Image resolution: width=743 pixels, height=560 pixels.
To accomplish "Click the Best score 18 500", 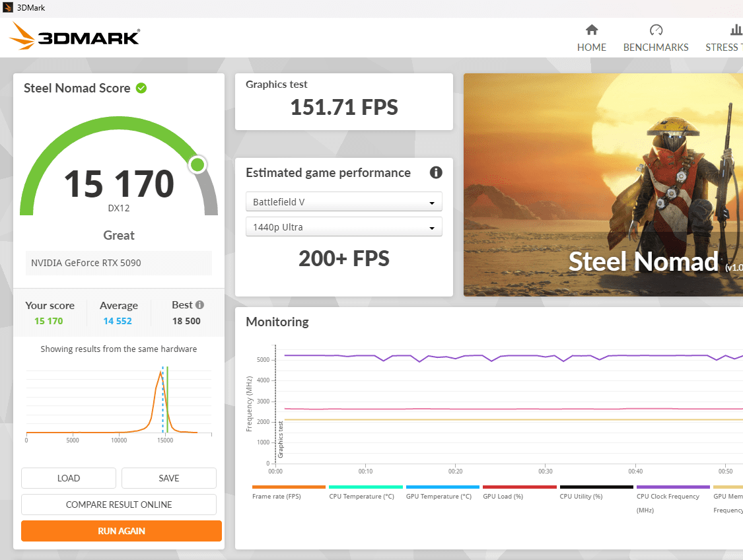I will pyautogui.click(x=186, y=321).
